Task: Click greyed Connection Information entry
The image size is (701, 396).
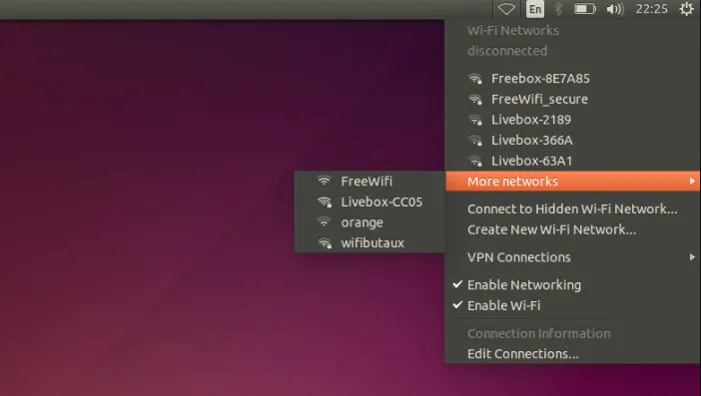Action: click(539, 333)
